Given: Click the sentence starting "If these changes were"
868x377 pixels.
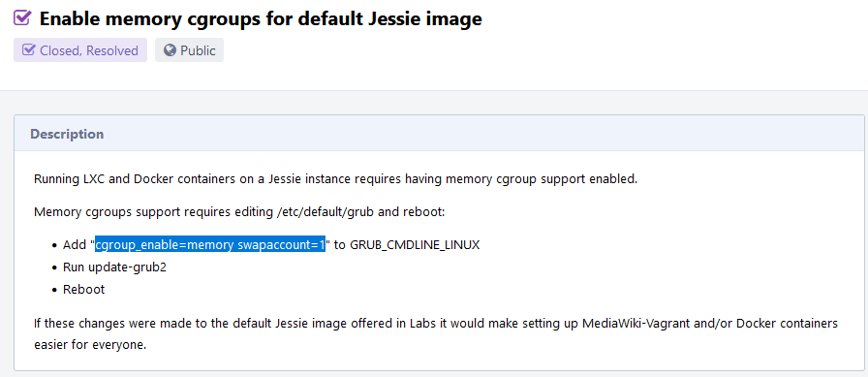Looking at the screenshot, I should tap(436, 333).
